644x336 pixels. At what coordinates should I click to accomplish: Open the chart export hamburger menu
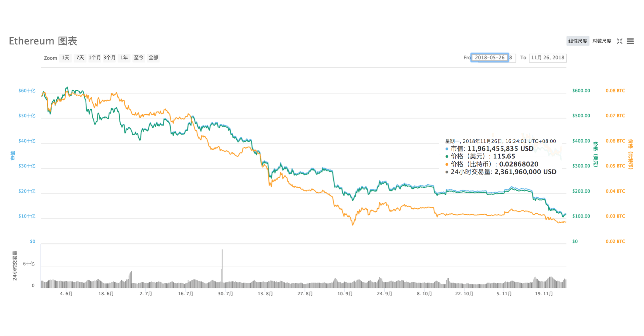pyautogui.click(x=630, y=41)
